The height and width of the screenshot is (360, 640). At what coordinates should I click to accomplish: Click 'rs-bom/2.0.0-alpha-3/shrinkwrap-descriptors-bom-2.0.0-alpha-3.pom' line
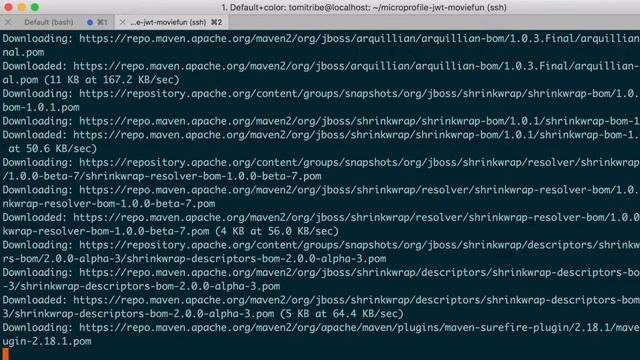tap(194, 259)
